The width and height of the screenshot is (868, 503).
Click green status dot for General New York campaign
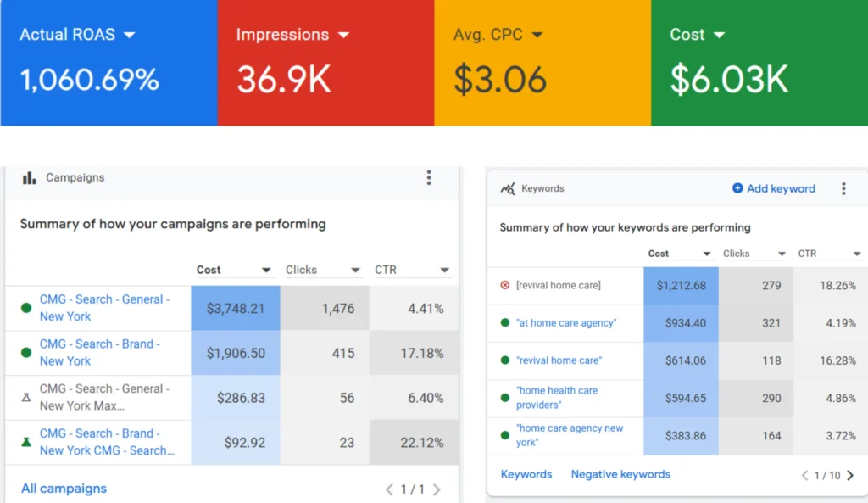pos(25,308)
